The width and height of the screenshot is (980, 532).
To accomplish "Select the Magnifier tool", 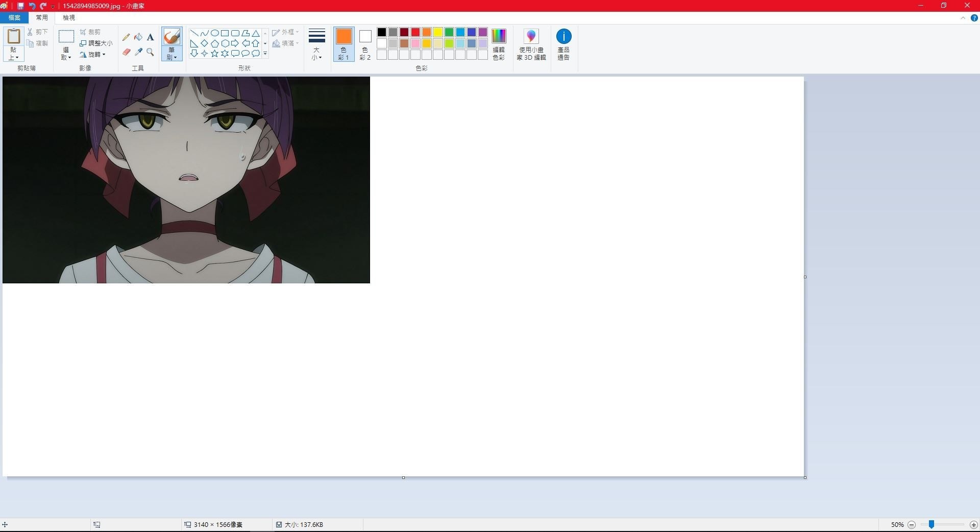I will pyautogui.click(x=150, y=52).
